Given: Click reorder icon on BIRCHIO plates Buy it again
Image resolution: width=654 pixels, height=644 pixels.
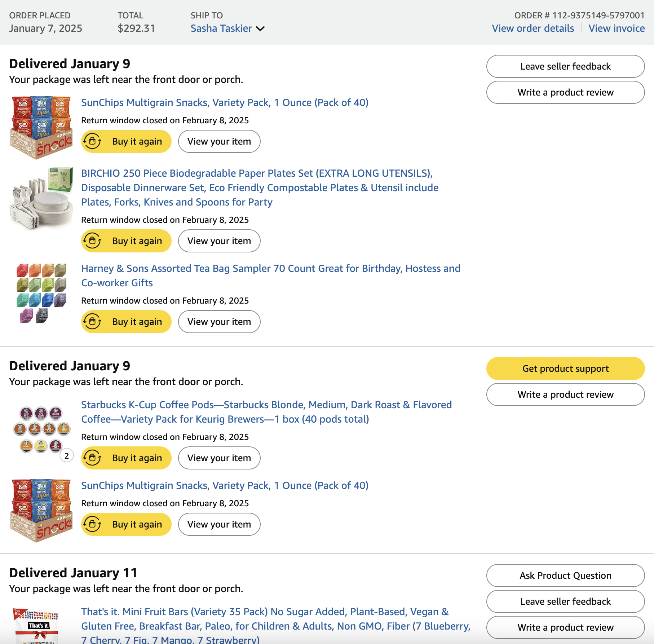Looking at the screenshot, I should (93, 241).
